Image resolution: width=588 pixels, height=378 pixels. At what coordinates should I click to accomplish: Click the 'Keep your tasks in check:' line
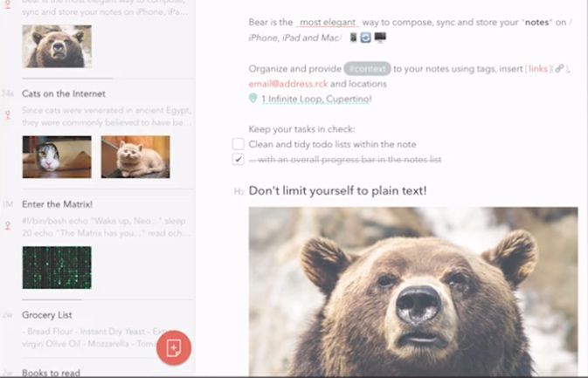(301, 129)
